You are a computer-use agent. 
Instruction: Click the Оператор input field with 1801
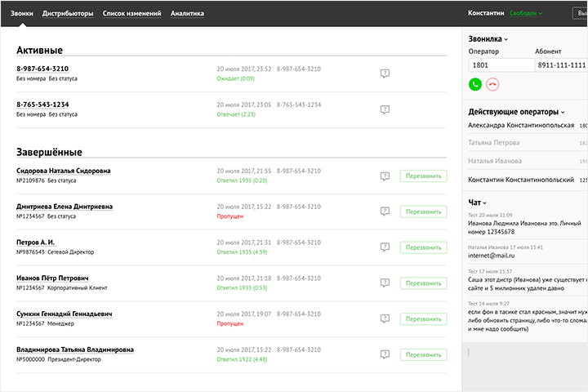coord(499,65)
